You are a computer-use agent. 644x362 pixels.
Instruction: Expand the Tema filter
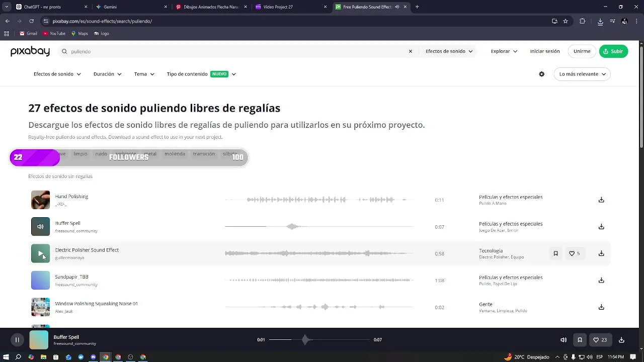144,74
